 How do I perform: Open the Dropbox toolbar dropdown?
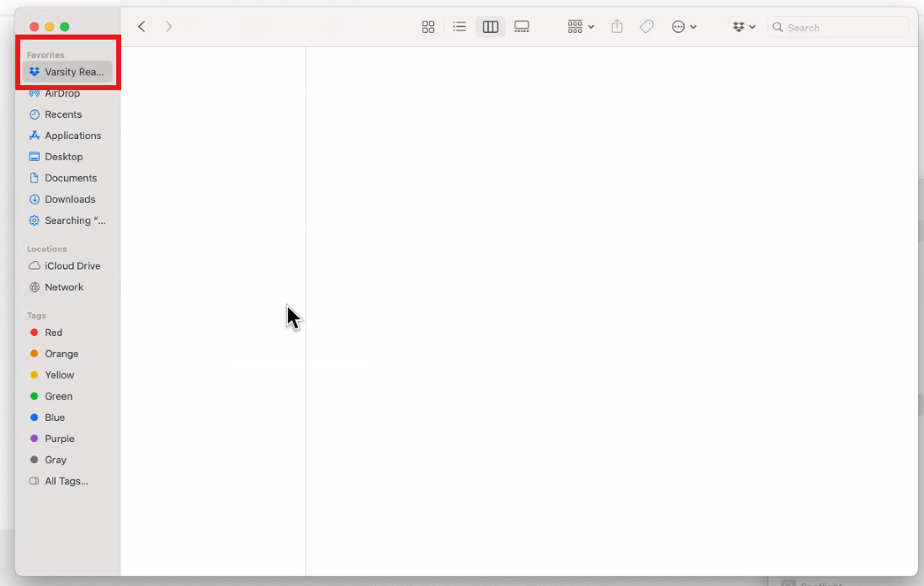[x=743, y=27]
